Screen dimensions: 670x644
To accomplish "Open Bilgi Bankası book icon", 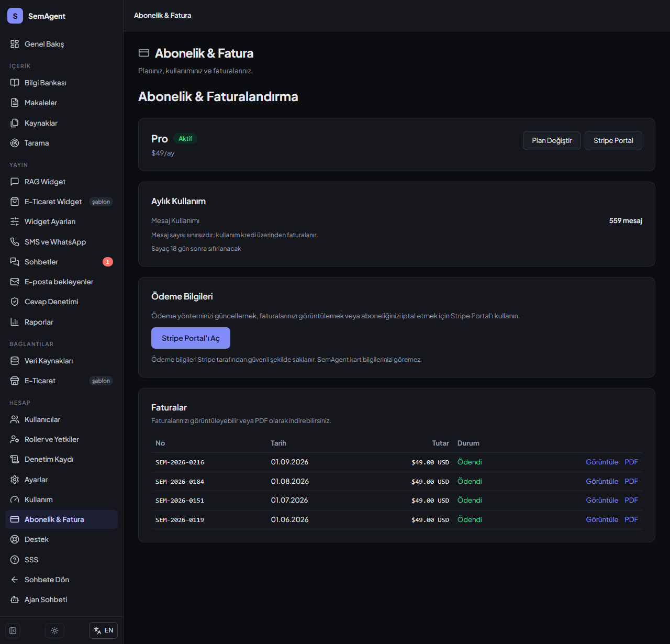I will tap(15, 83).
